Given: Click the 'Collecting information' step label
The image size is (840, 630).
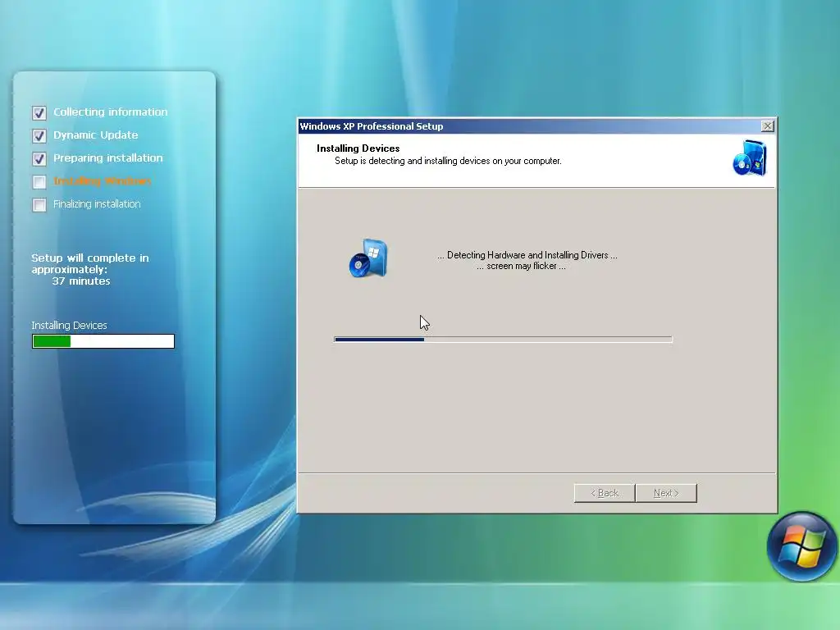Looking at the screenshot, I should click(111, 112).
